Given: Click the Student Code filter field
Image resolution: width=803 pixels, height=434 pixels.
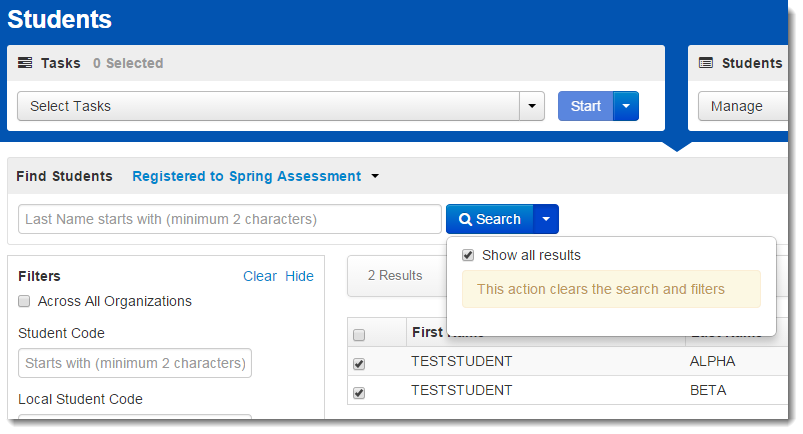Looking at the screenshot, I should [135, 363].
